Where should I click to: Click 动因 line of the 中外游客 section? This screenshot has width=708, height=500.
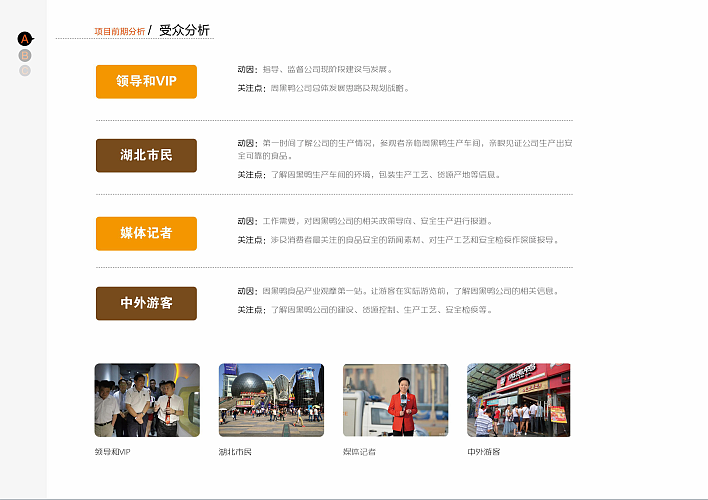(x=398, y=291)
